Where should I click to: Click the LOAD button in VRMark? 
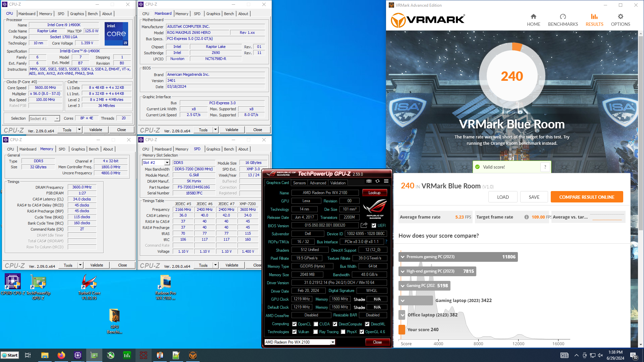503,197
